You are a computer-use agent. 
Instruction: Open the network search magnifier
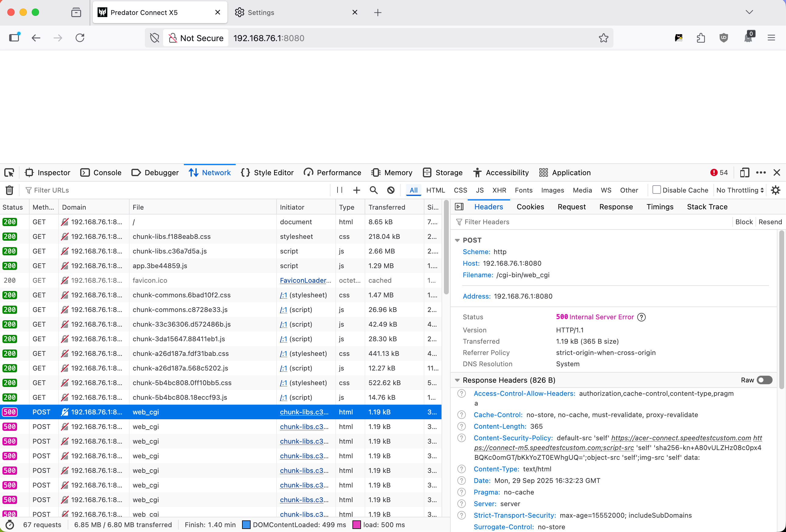[373, 190]
